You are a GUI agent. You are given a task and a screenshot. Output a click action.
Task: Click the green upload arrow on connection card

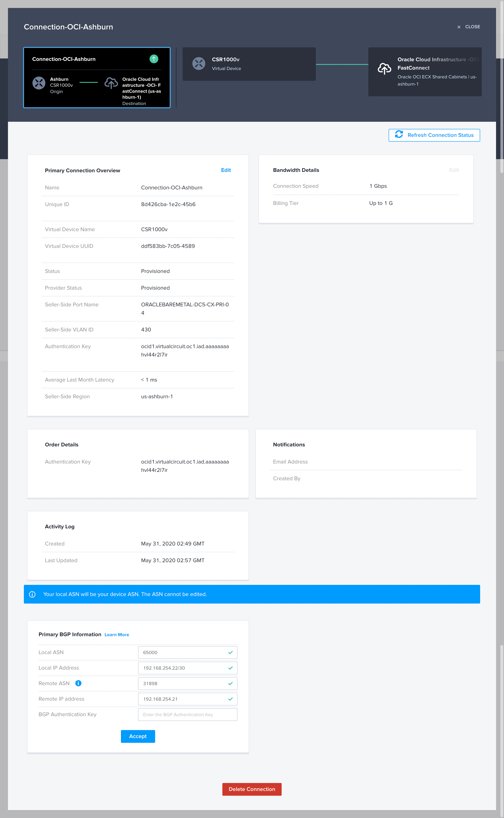pyautogui.click(x=154, y=59)
